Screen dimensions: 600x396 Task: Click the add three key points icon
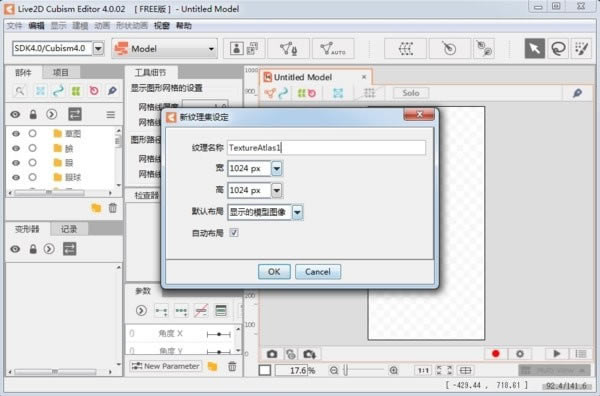[x=181, y=311]
